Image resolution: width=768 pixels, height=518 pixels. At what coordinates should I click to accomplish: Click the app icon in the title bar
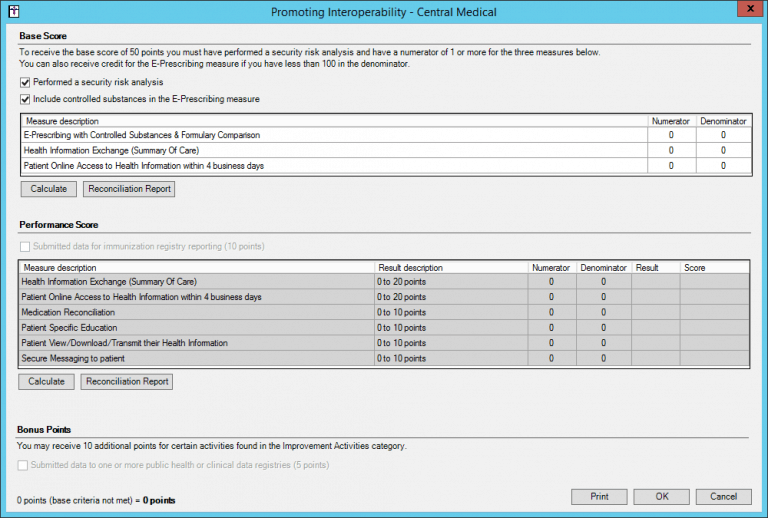pyautogui.click(x=11, y=11)
